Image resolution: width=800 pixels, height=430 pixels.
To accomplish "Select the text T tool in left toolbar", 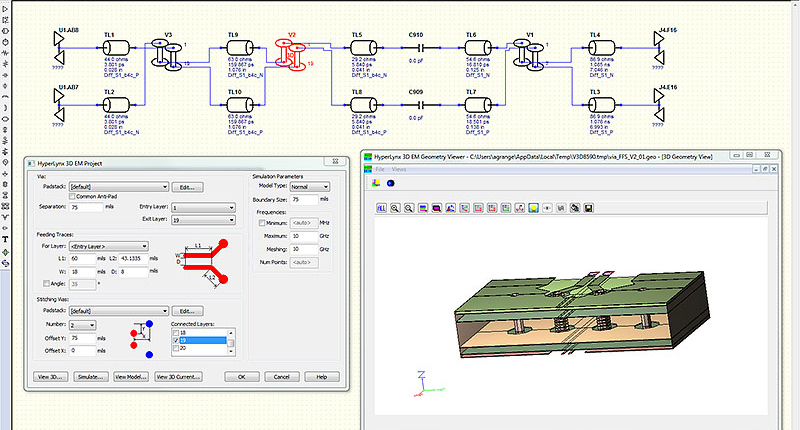I will 7,239.
